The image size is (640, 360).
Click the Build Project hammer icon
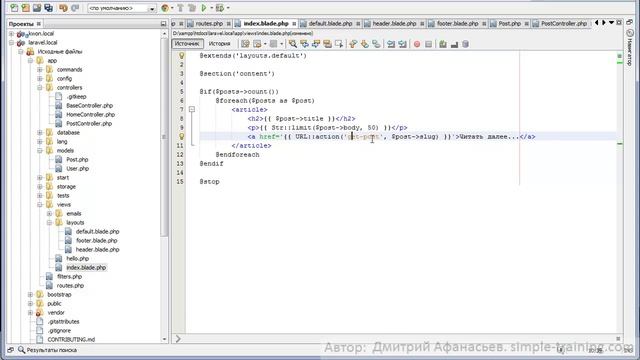[180, 8]
